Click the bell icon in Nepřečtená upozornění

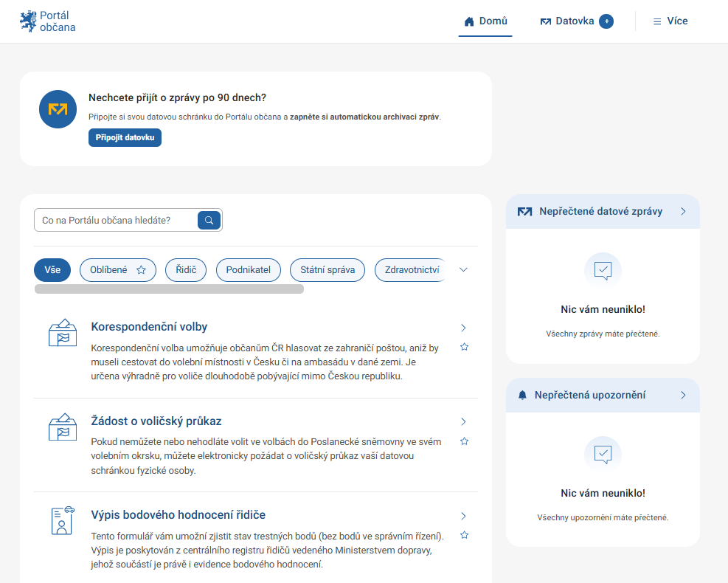pyautogui.click(x=523, y=396)
